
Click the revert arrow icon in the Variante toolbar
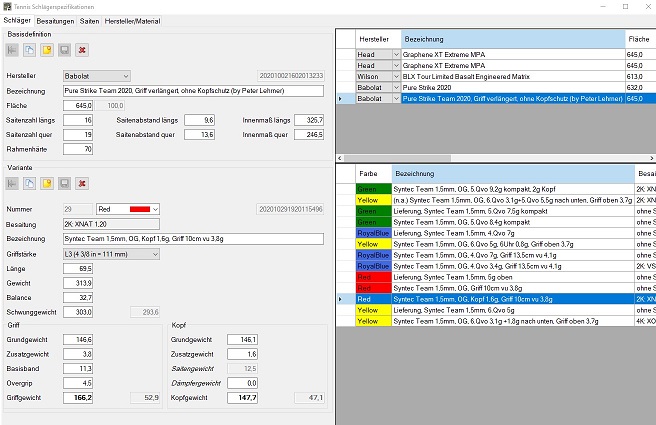[x=13, y=183]
